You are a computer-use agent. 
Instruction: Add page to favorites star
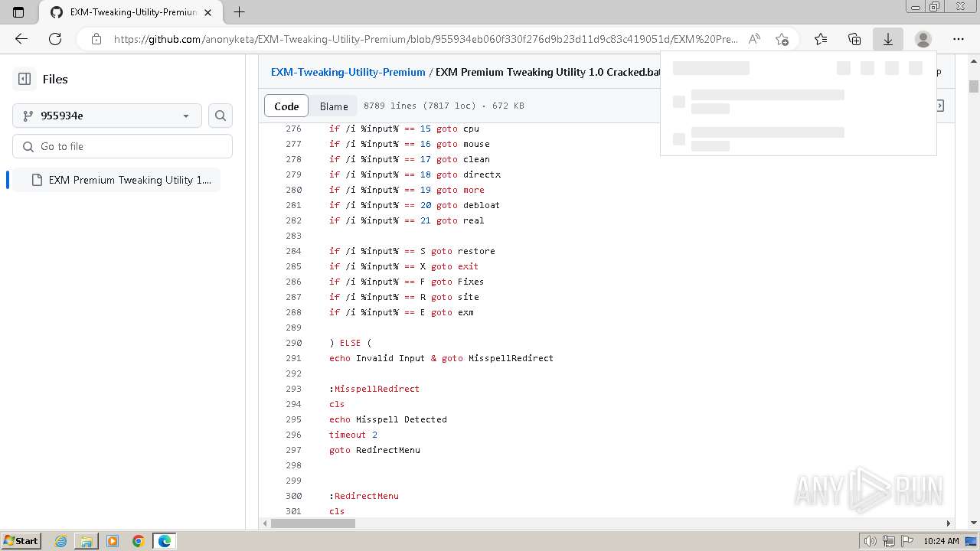point(782,39)
